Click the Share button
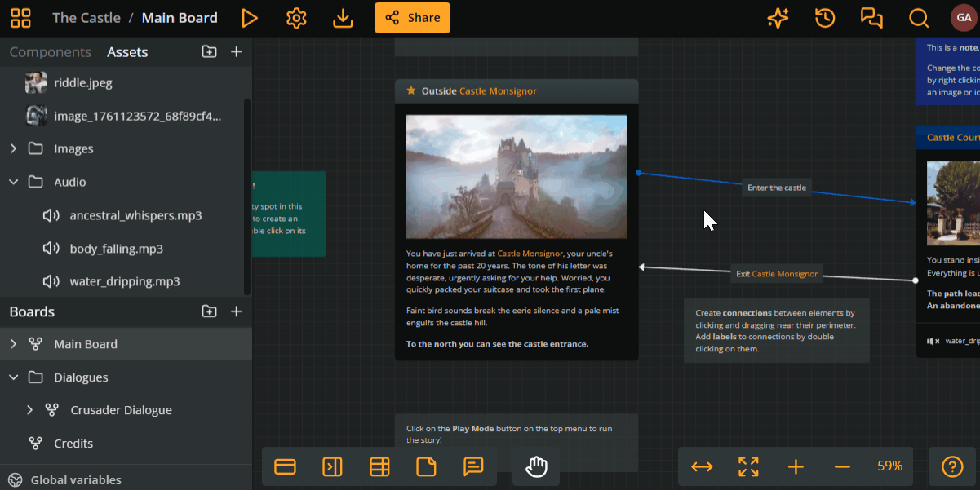Screen dimensions: 980x490 412,17
